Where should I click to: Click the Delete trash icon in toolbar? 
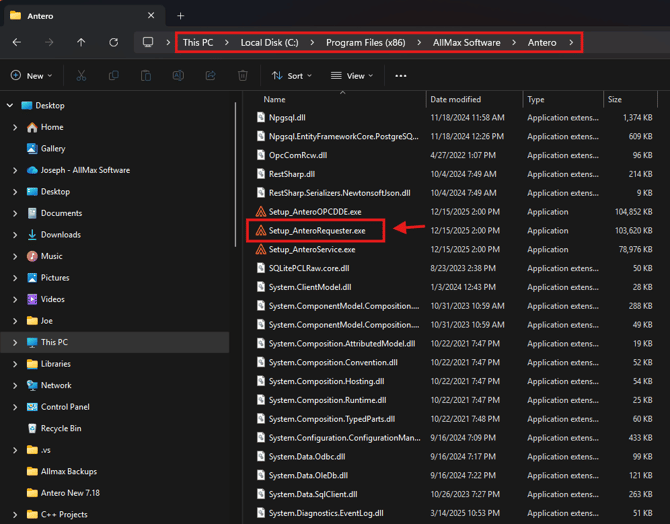click(242, 76)
